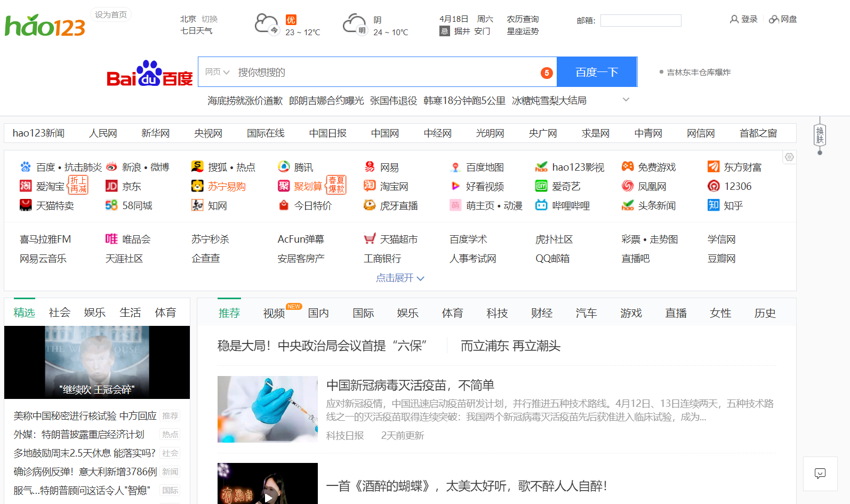
Task: Click the hao123 logo
Action: pyautogui.click(x=45, y=25)
